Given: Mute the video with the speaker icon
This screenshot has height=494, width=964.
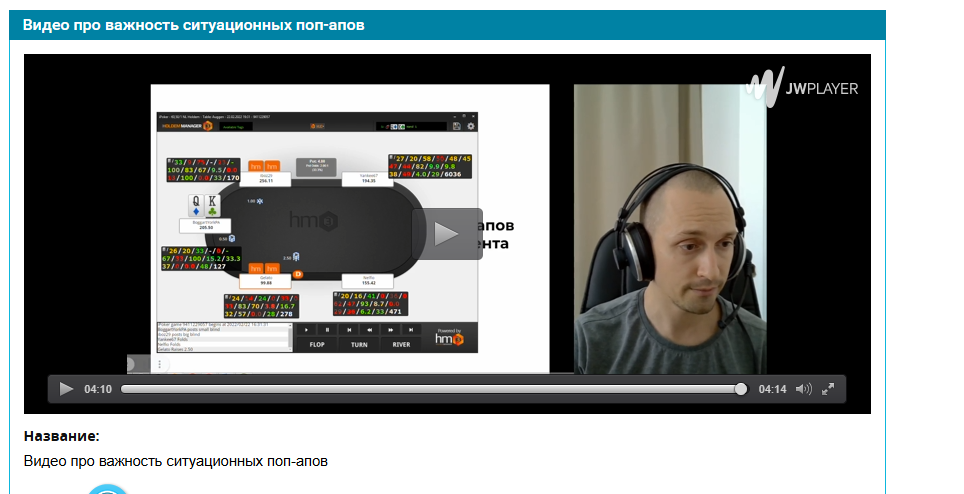Looking at the screenshot, I should click(x=804, y=389).
